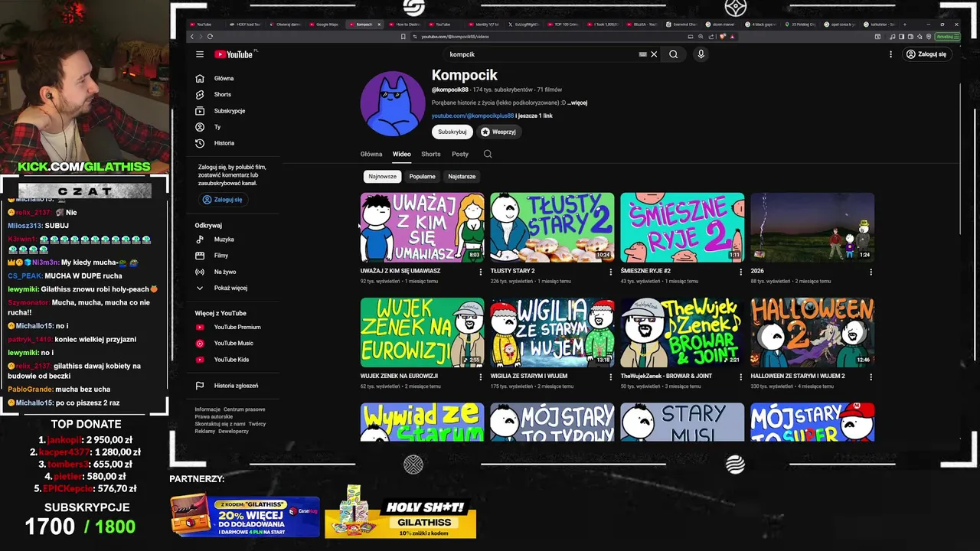Open options menu for TŁUSTY STARY 2
The image size is (980, 551).
611,272
